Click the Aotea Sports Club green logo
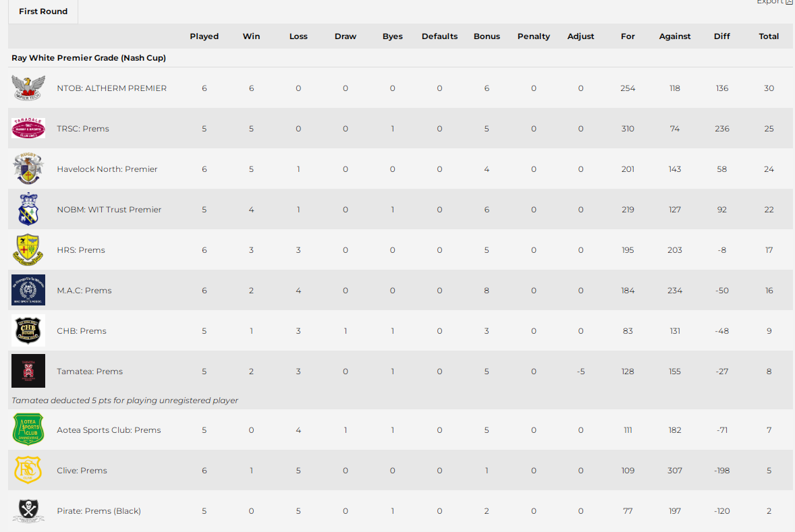795x532 pixels. tap(28, 430)
